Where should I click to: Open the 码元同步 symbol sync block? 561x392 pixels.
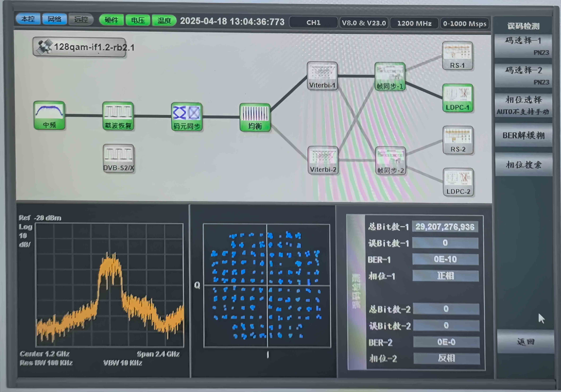(x=187, y=117)
